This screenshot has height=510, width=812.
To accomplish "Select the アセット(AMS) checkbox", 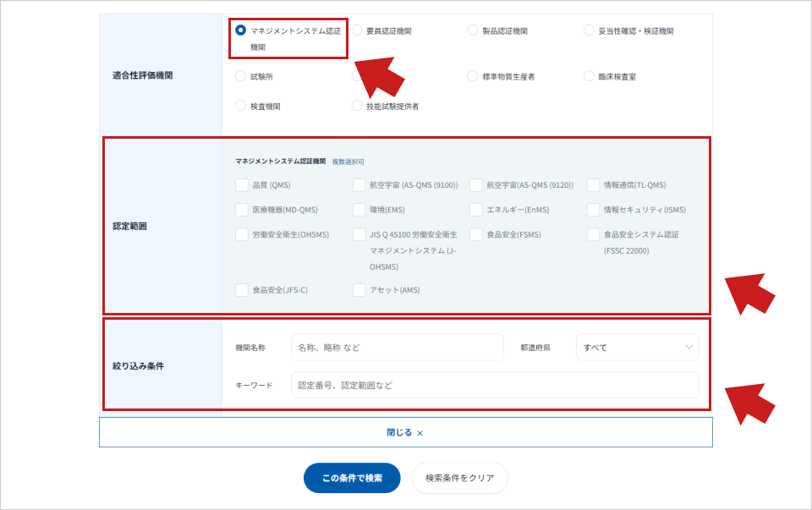I will (x=358, y=289).
